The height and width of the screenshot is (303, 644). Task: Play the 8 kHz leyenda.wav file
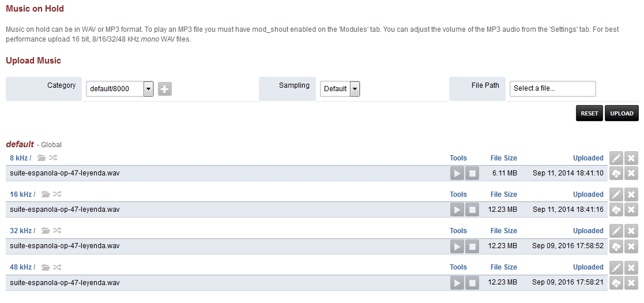pyautogui.click(x=457, y=174)
